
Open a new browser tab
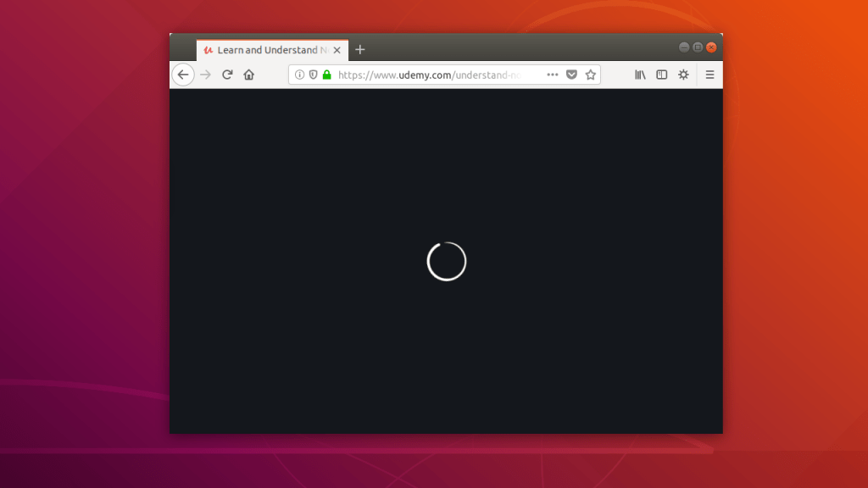point(360,49)
